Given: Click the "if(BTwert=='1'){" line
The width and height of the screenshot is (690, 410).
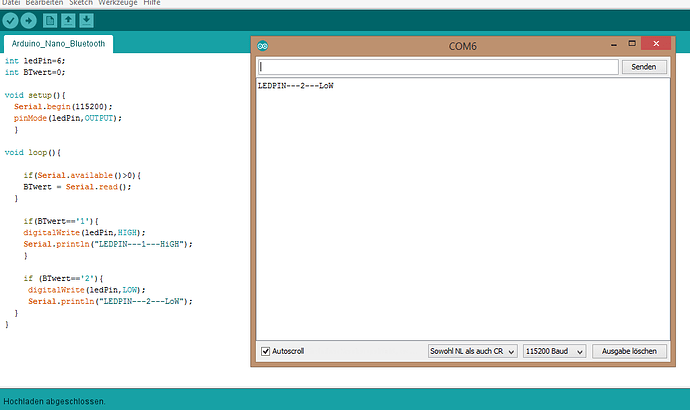Looking at the screenshot, I should click(x=61, y=221).
